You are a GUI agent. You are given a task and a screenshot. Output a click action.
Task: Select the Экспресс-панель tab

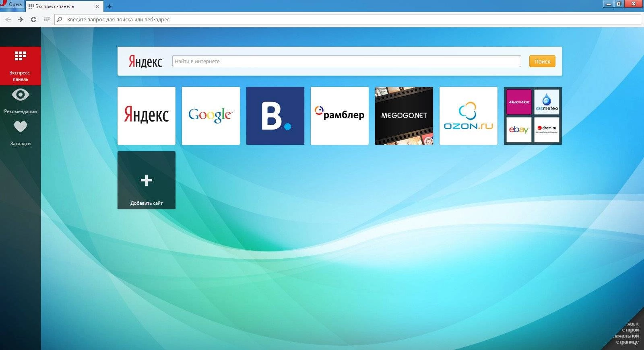pos(64,6)
